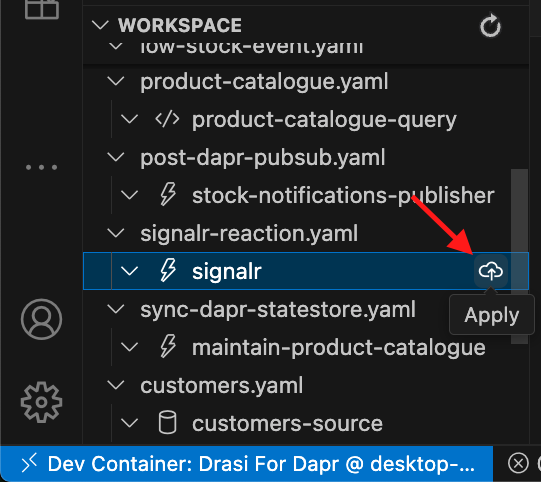Click the remote Dev Container indicator icon
Screen dimensions: 541x482
coord(29,463)
